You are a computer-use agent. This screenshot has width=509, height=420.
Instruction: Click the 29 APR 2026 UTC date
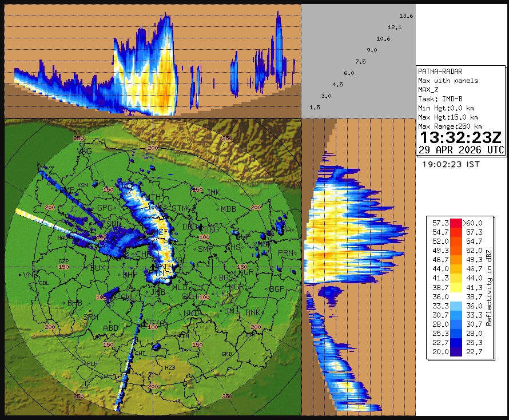point(461,150)
